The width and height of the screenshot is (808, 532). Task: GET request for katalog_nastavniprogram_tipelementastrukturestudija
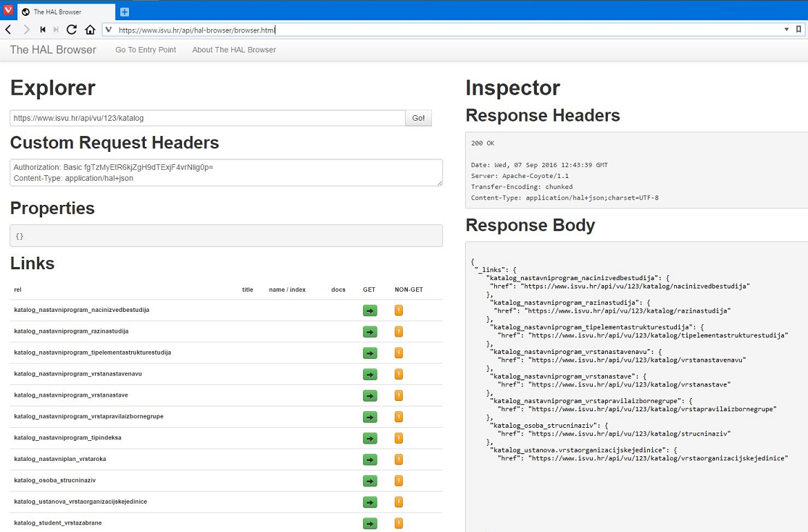tap(370, 353)
